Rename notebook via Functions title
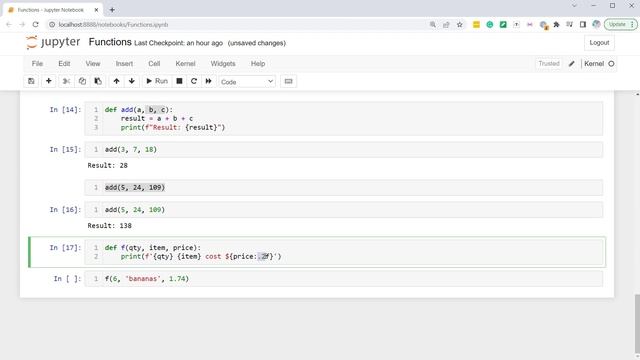The height and width of the screenshot is (360, 640). point(110,42)
